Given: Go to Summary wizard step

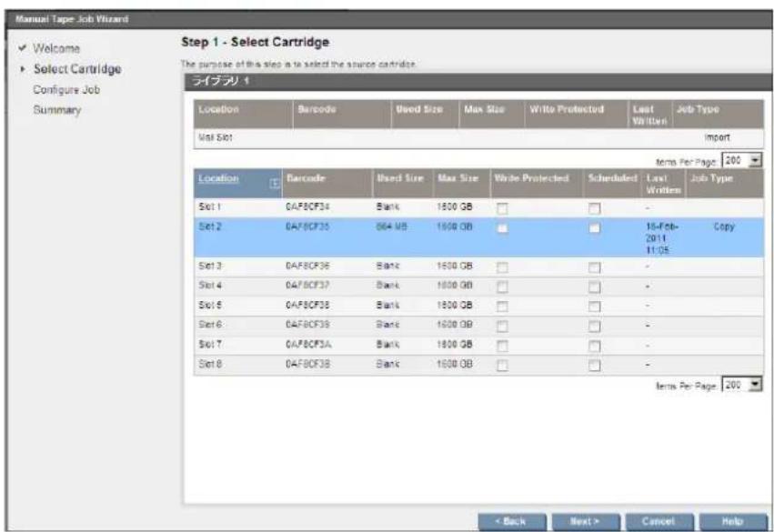Looking at the screenshot, I should [x=57, y=110].
